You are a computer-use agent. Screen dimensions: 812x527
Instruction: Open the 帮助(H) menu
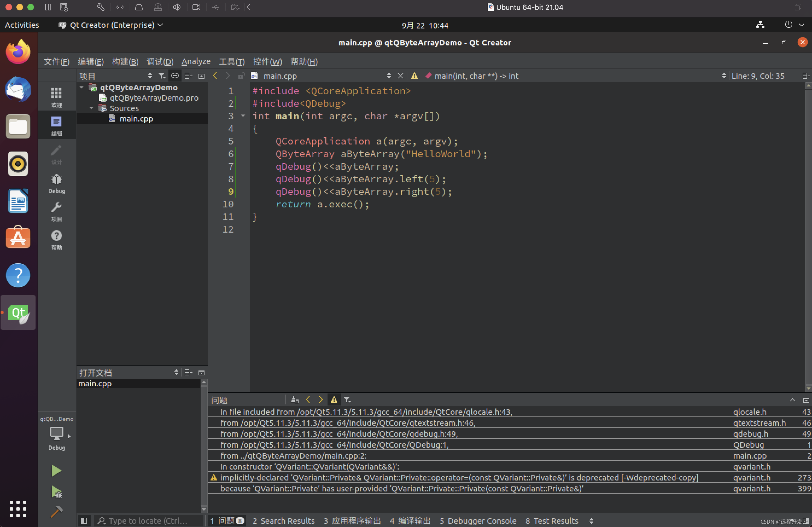pyautogui.click(x=304, y=62)
